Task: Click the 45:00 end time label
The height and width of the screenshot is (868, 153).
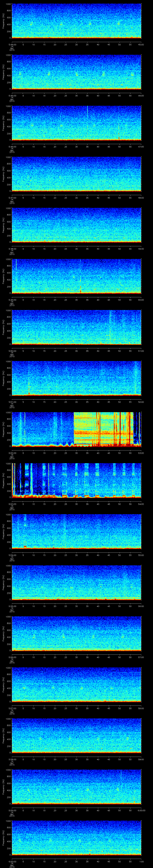Action: (141, 44)
